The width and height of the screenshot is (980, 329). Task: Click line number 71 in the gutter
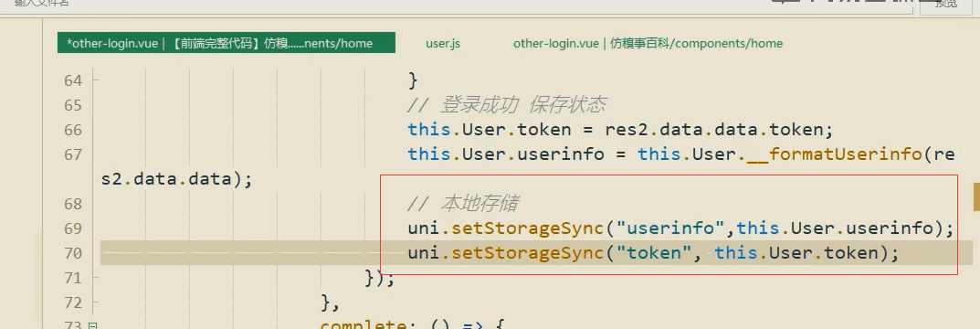73,278
